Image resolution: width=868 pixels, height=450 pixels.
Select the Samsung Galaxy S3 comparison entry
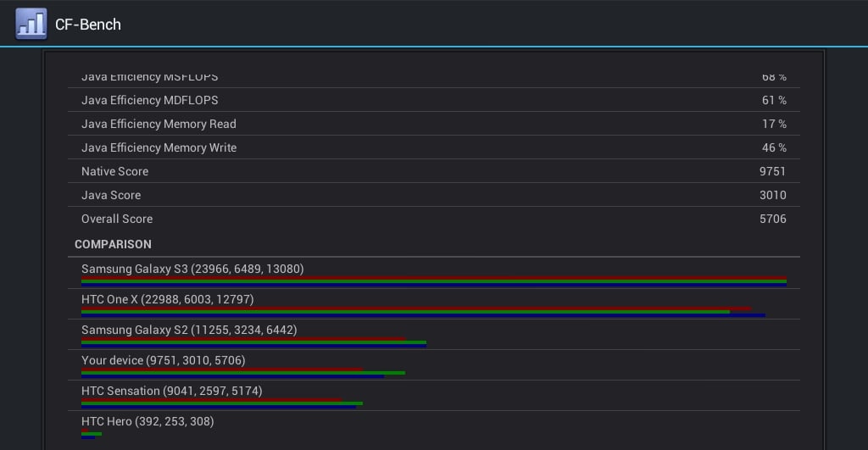[x=192, y=269]
